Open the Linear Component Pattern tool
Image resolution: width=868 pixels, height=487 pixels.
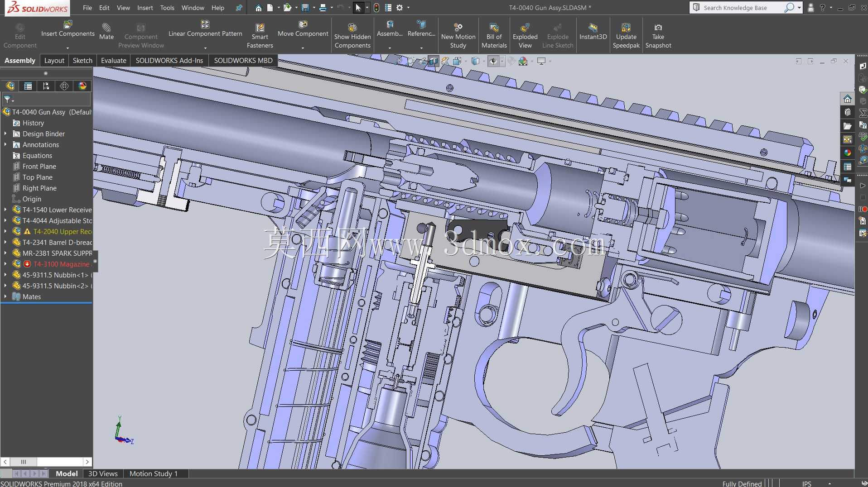(205, 29)
